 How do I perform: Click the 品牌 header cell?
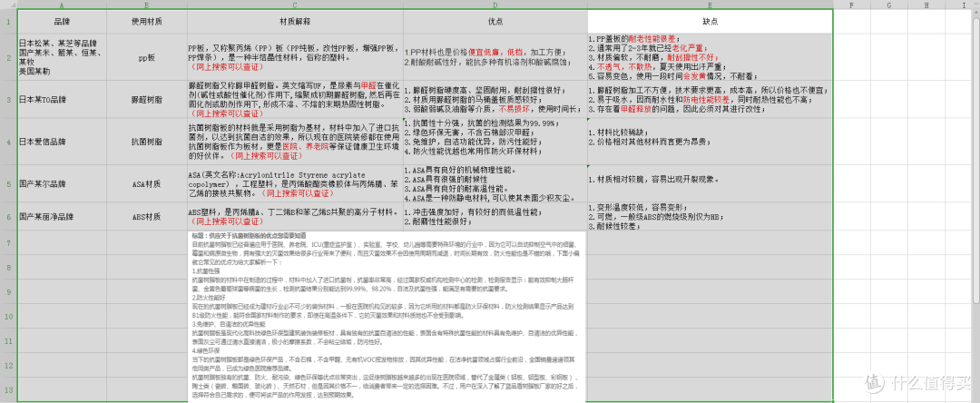[x=62, y=22]
